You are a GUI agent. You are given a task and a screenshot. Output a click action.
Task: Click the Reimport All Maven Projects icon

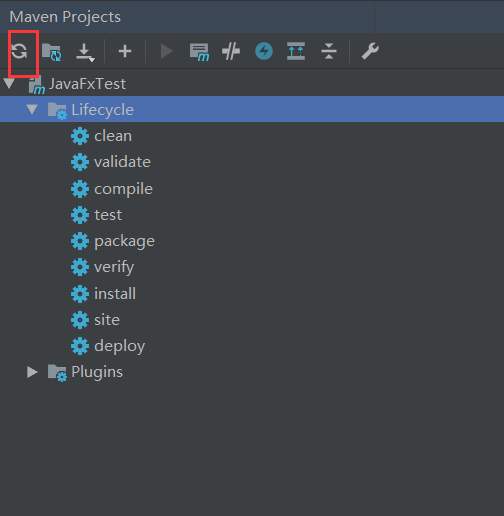click(19, 51)
